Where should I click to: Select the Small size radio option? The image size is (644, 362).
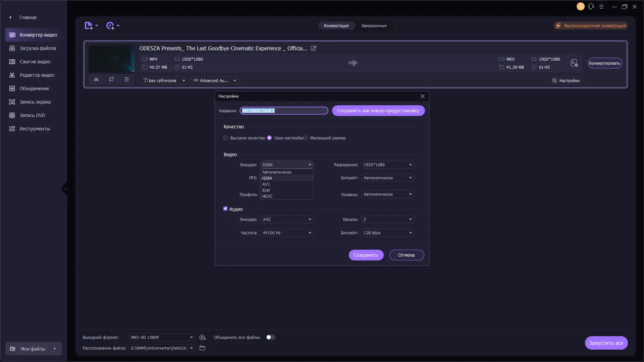click(305, 138)
